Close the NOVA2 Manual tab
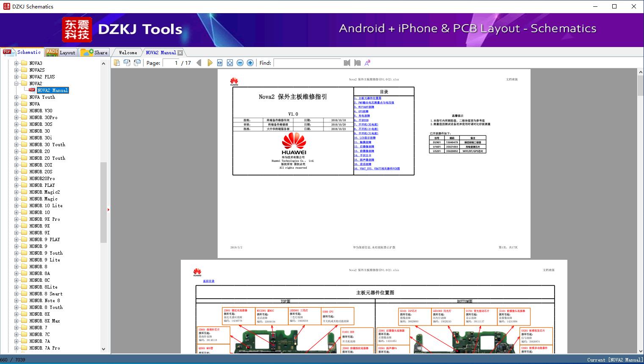Screen dimensions: 644x364 coord(180,53)
